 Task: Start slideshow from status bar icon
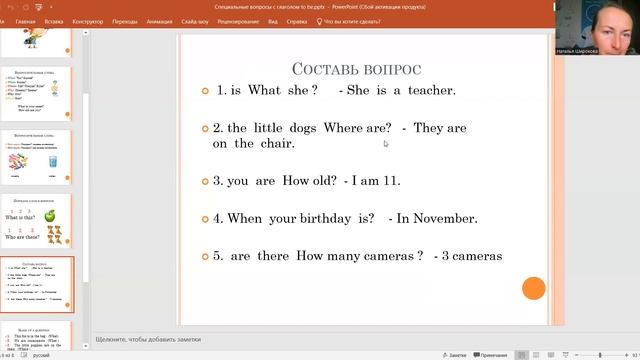(565, 355)
